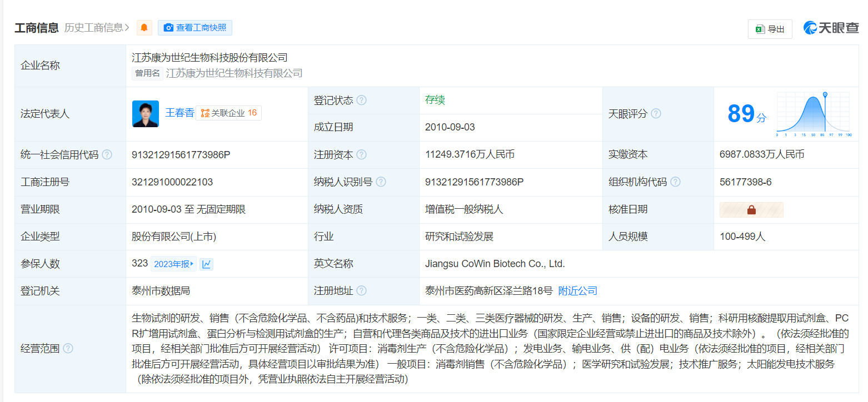Click the 曾用名 tag
The image size is (868, 402).
(x=147, y=73)
